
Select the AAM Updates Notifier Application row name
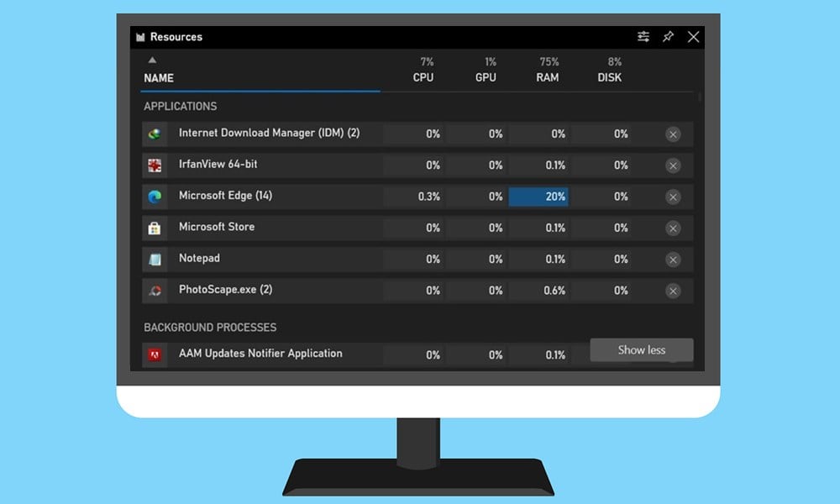point(260,354)
